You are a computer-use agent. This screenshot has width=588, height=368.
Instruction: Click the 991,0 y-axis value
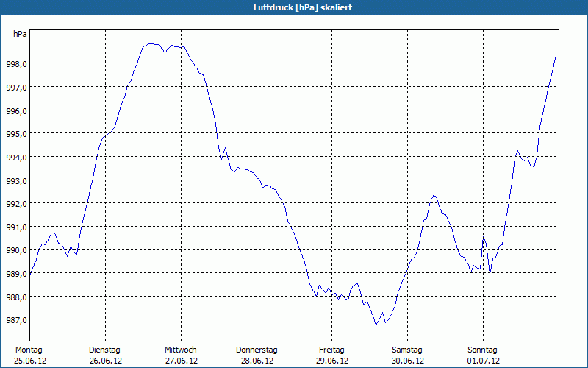16,227
